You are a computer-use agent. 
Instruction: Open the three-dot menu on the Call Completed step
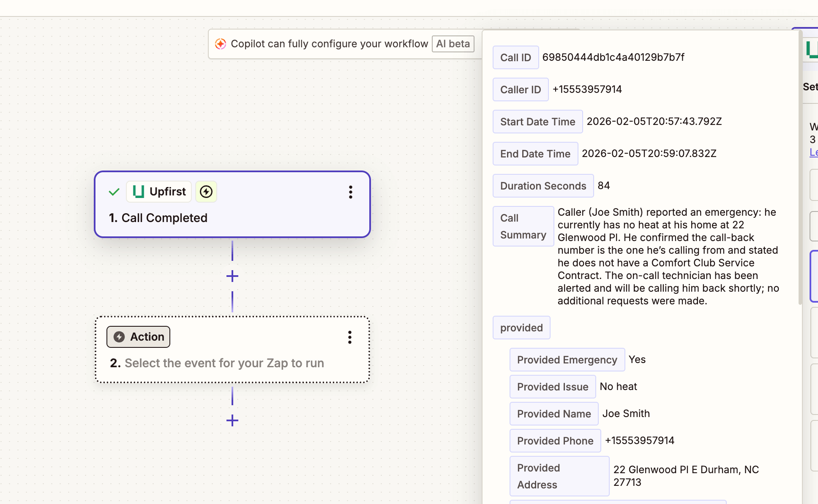point(351,192)
